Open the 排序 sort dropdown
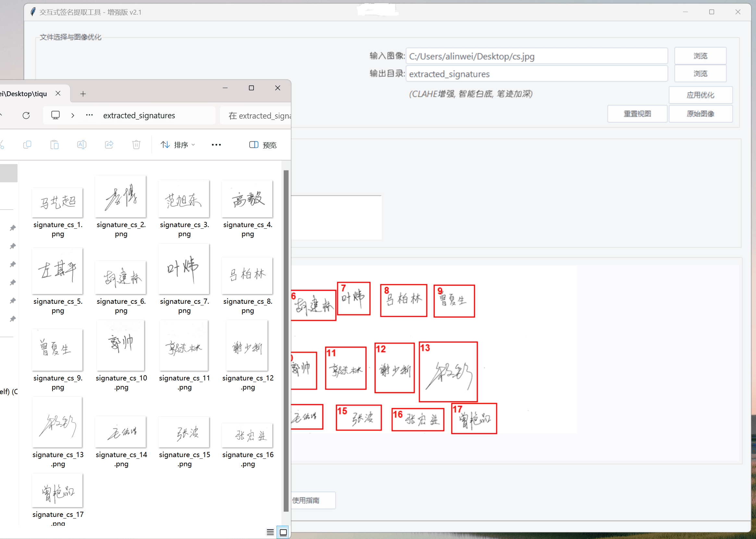The height and width of the screenshot is (539, 756). 178,145
